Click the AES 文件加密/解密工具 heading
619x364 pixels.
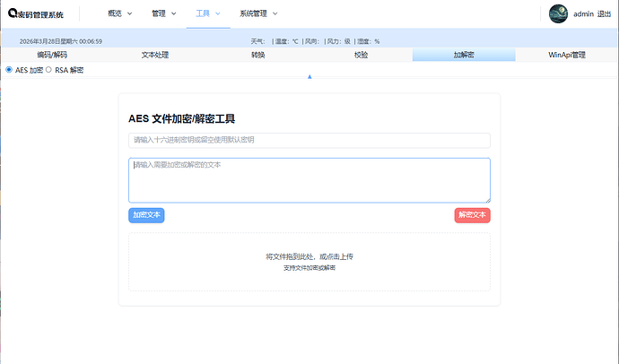pos(181,118)
